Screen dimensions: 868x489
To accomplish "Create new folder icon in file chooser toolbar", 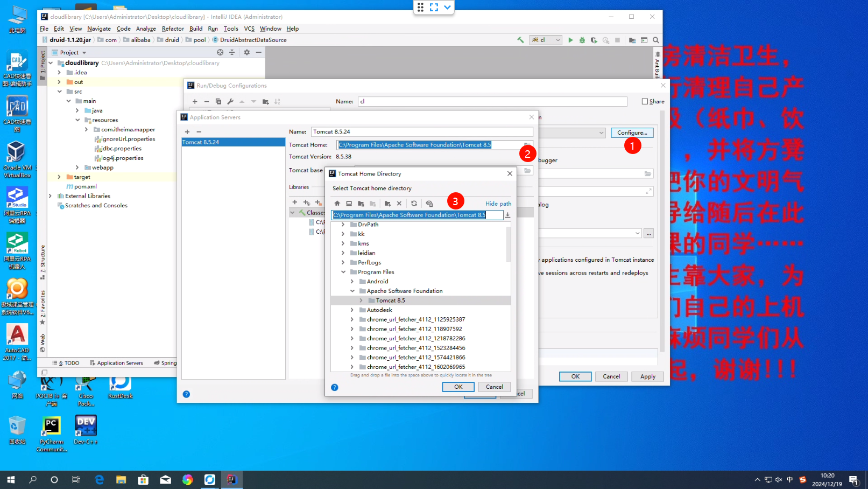I will (x=387, y=204).
